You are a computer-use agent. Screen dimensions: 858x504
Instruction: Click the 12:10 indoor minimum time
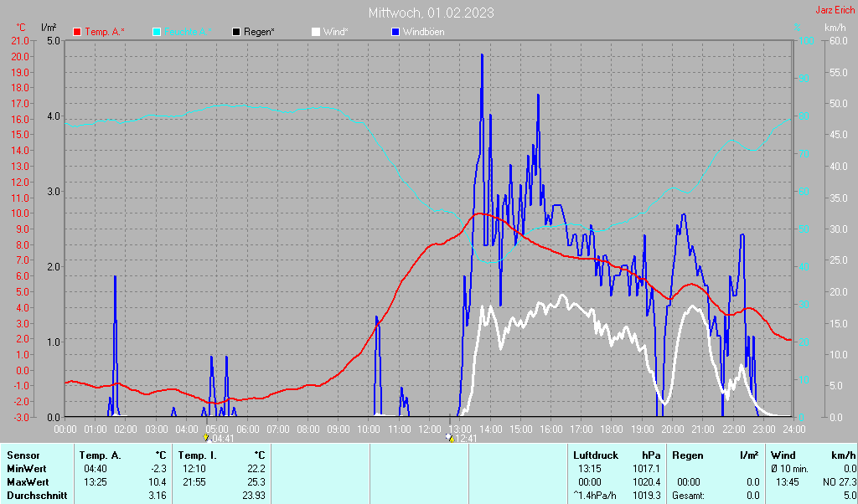tap(194, 469)
